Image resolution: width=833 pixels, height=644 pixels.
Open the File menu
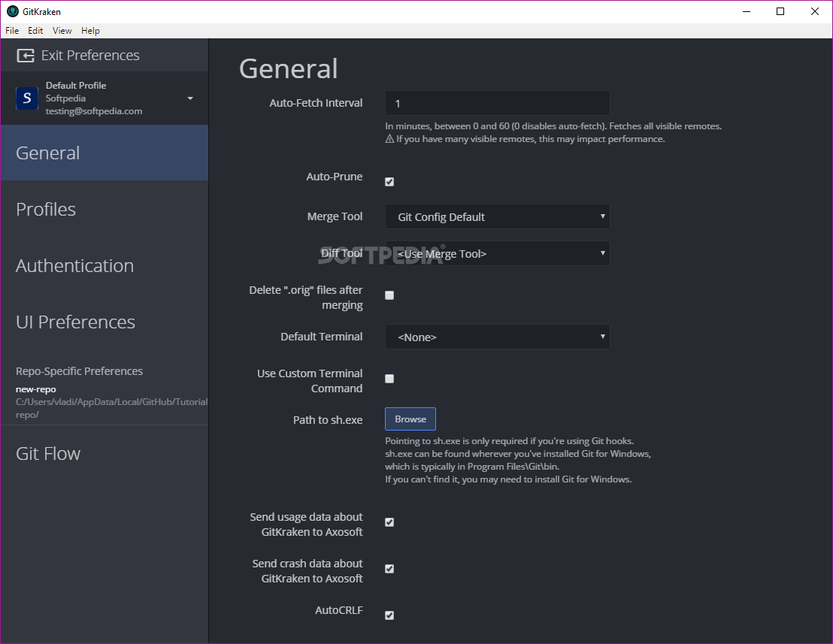(11, 30)
